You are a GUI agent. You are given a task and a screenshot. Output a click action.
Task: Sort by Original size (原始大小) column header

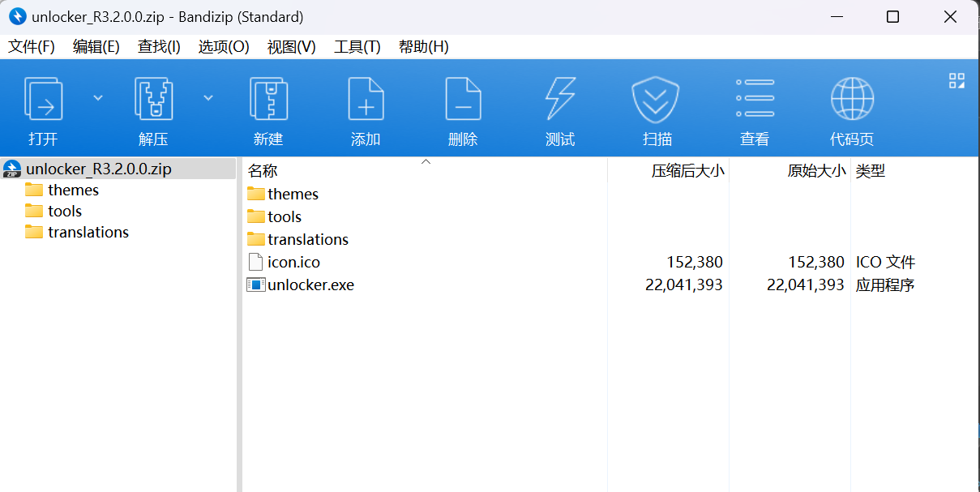[816, 171]
